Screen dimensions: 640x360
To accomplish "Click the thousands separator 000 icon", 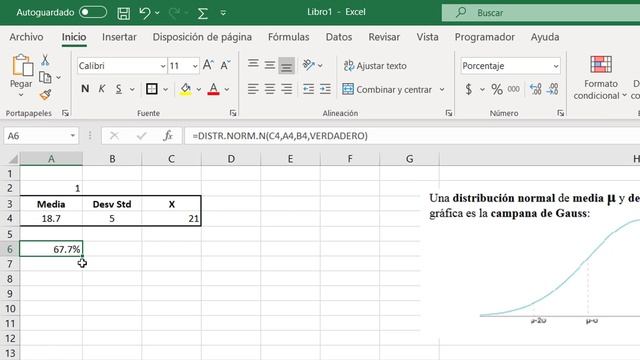I will (x=513, y=89).
